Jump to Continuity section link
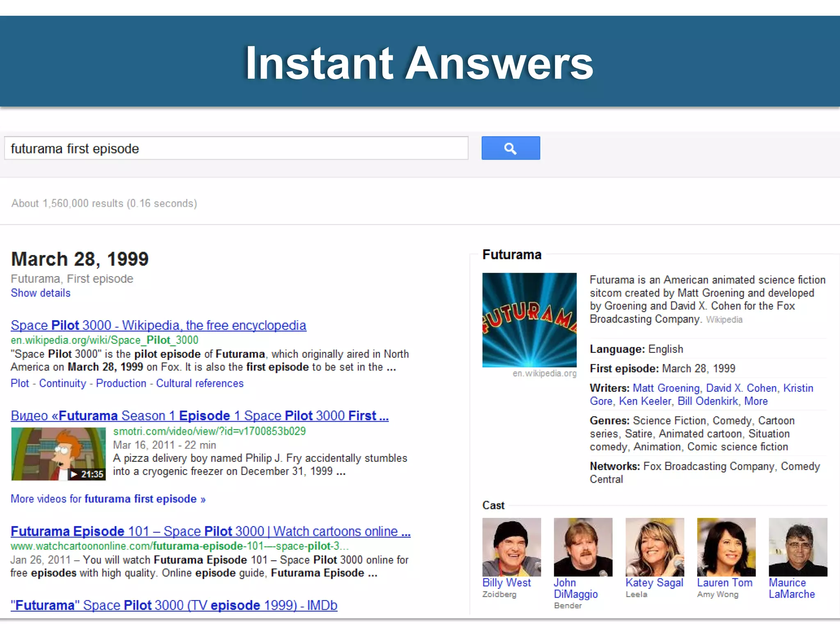 pos(63,383)
